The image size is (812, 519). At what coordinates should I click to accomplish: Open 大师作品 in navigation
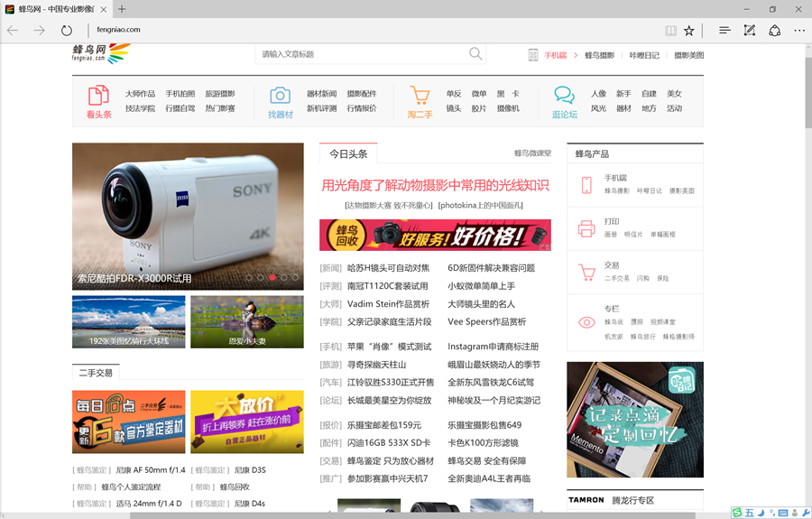coord(140,94)
